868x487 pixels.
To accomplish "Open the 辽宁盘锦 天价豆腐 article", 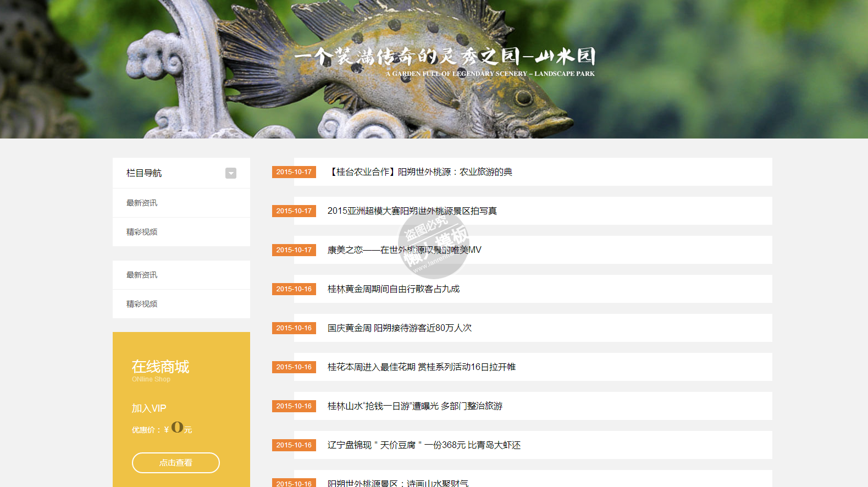I will click(424, 445).
